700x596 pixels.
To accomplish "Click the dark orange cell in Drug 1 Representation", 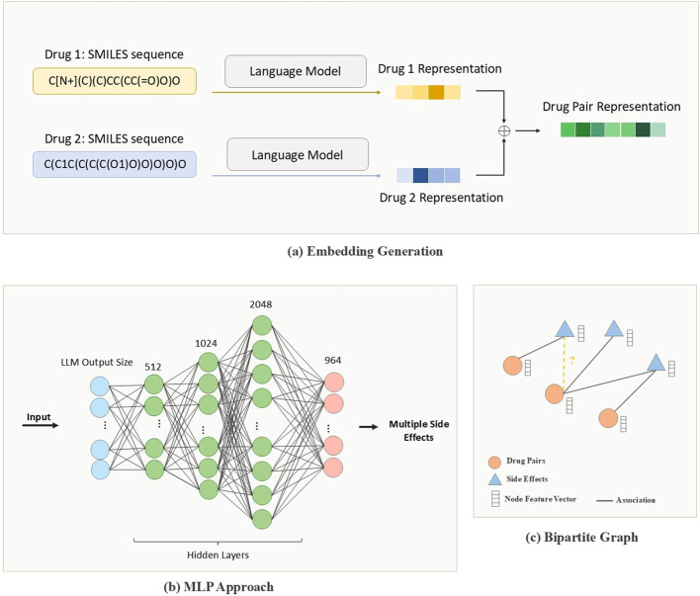I will click(436, 92).
